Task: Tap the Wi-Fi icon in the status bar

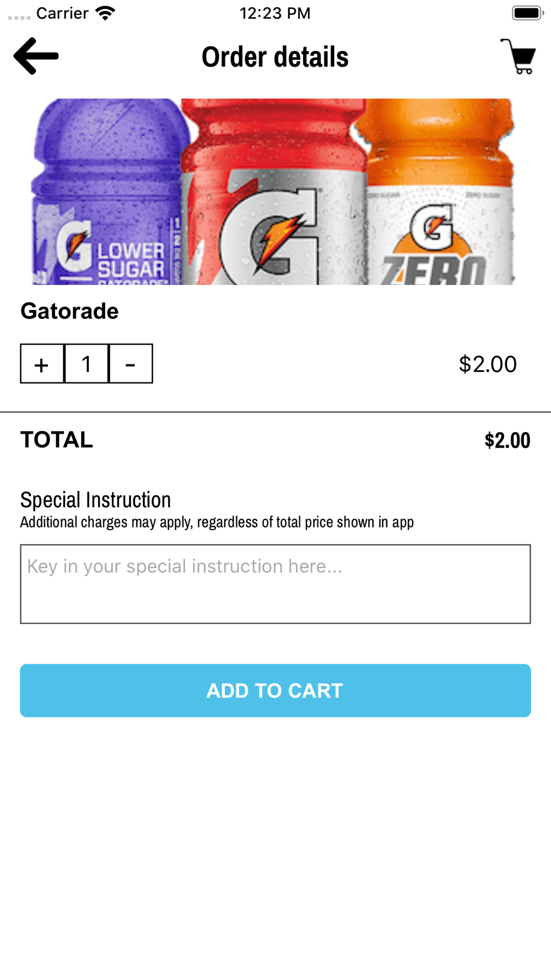Action: click(x=105, y=13)
